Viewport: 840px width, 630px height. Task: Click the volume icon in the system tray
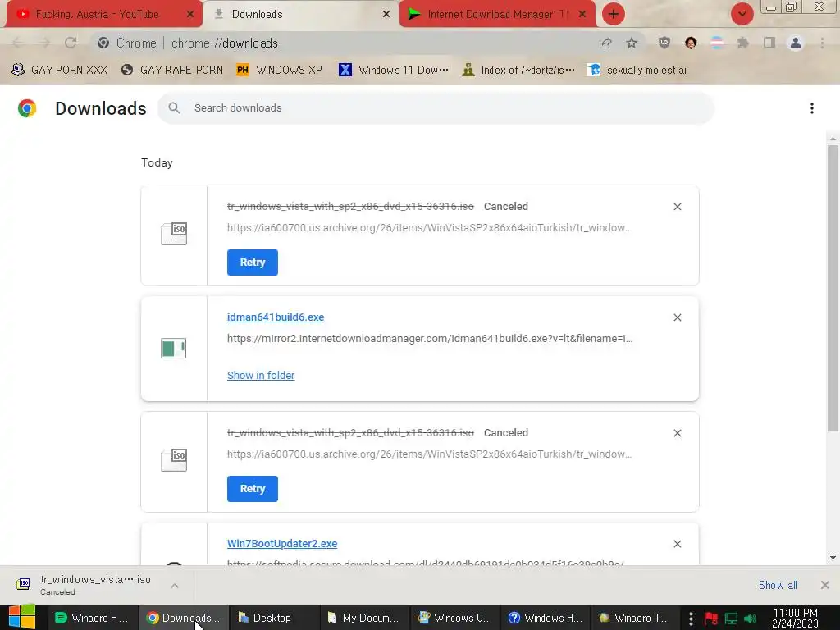pyautogui.click(x=751, y=619)
